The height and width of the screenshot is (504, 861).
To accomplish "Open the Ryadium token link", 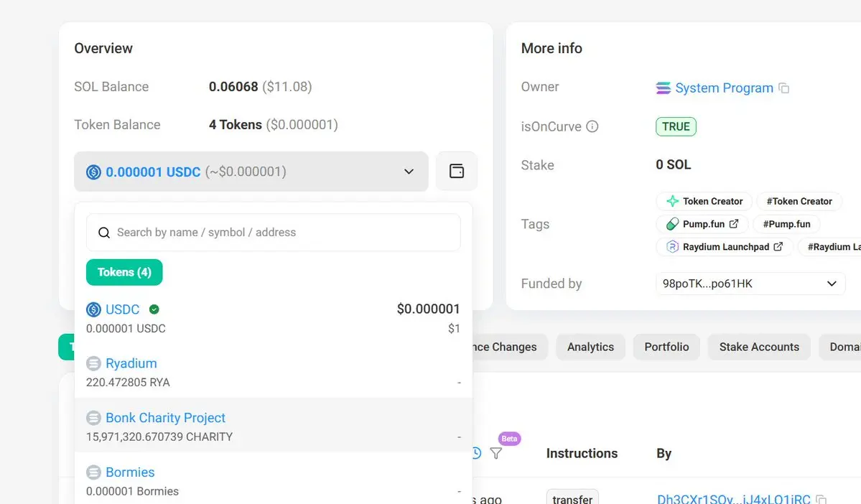I will pyautogui.click(x=131, y=363).
